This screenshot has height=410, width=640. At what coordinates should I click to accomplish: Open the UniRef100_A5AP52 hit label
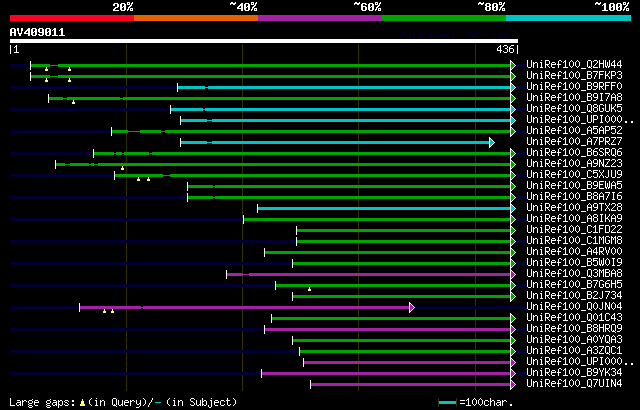[574, 131]
